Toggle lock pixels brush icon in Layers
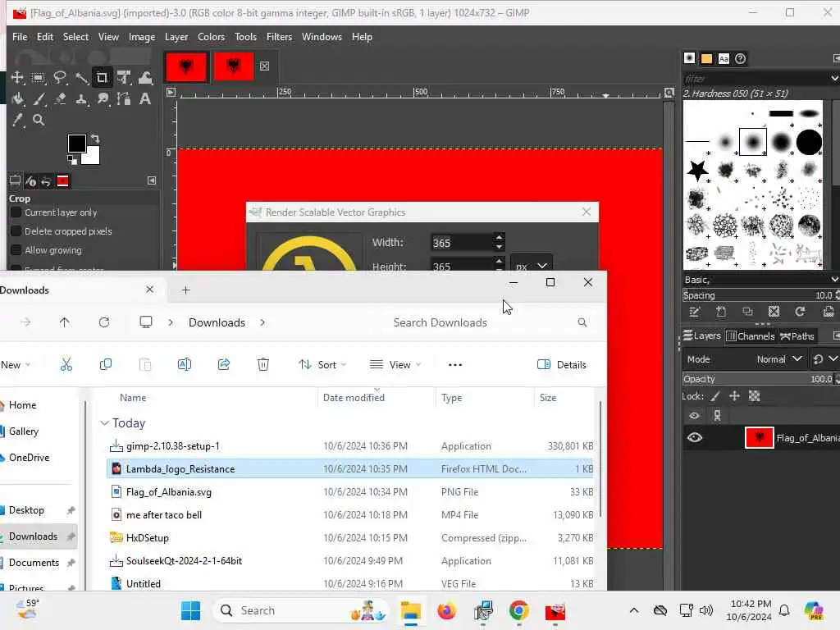The height and width of the screenshot is (630, 840). coord(715,396)
